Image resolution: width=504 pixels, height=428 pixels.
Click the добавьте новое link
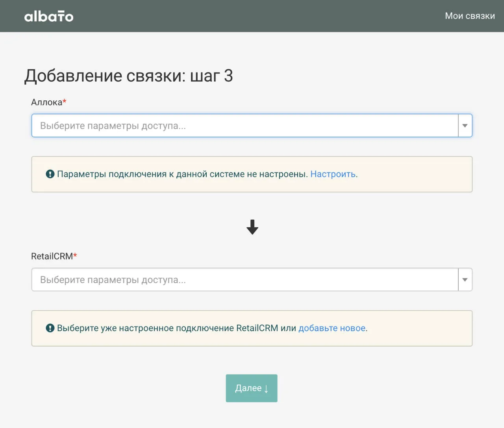point(332,328)
